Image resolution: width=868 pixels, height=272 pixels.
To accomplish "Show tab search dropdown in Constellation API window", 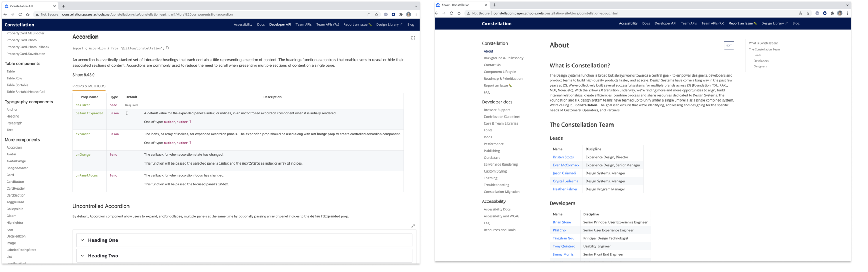I will (x=416, y=6).
